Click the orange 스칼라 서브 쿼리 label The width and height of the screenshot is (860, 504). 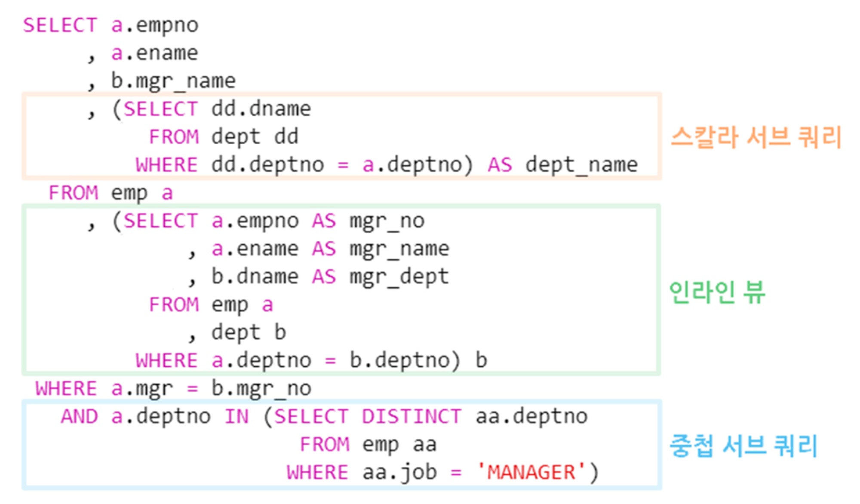tap(756, 138)
